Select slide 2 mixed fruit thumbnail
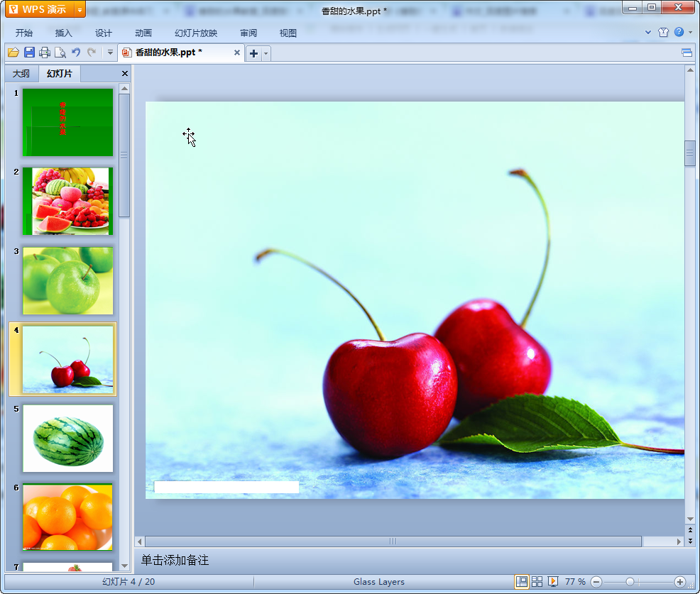Viewport: 700px width, 594px height. coord(68,202)
